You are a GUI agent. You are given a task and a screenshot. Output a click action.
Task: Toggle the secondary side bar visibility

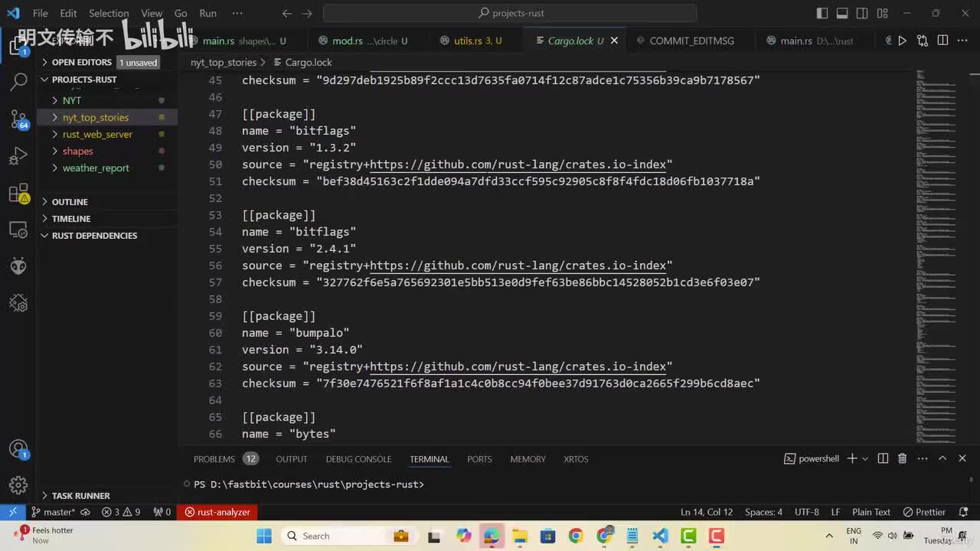(862, 13)
